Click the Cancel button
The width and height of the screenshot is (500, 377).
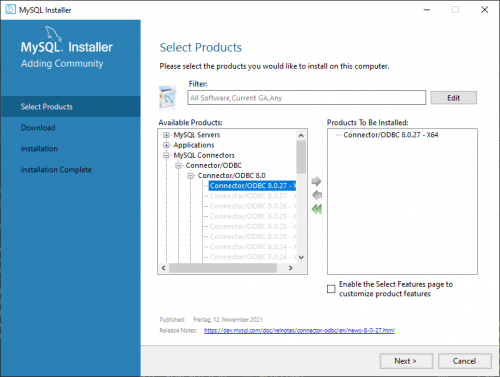tap(464, 361)
